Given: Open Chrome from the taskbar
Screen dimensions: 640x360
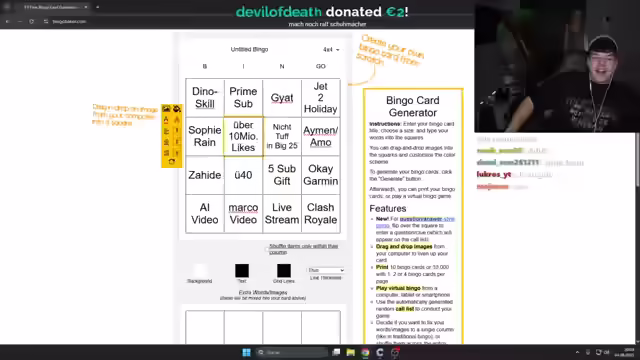Looking at the screenshot, I should click(365, 352).
